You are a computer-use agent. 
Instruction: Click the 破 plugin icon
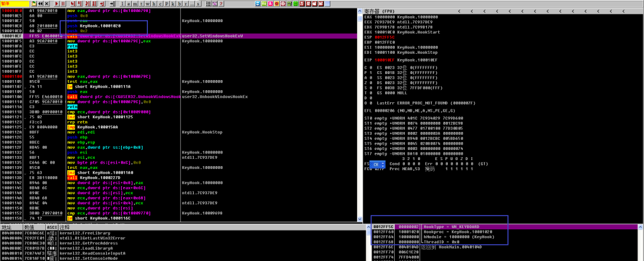click(315, 4)
